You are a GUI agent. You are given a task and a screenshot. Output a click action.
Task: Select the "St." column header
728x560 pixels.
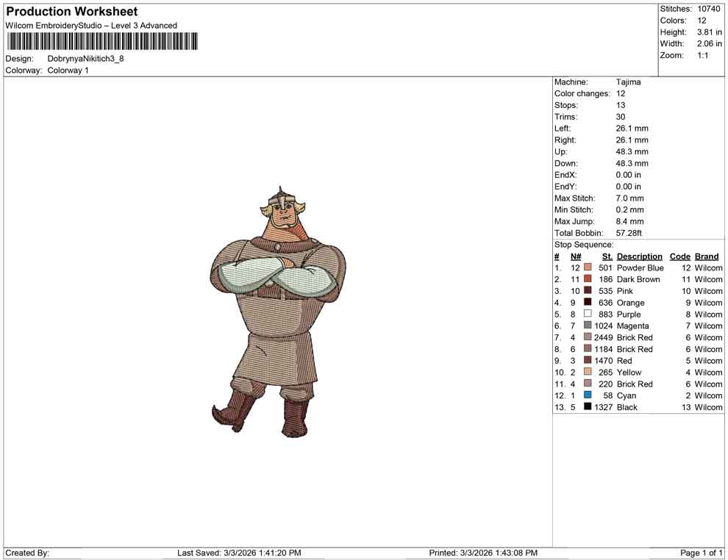tap(607, 256)
